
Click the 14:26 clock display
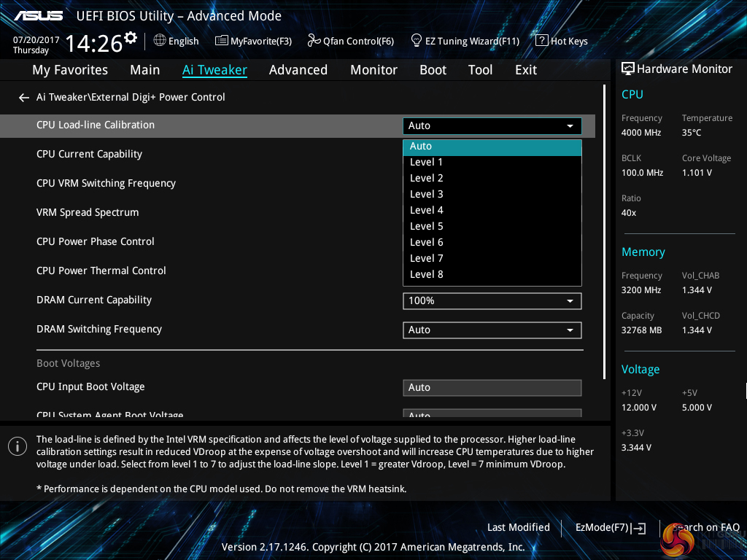pyautogui.click(x=93, y=43)
